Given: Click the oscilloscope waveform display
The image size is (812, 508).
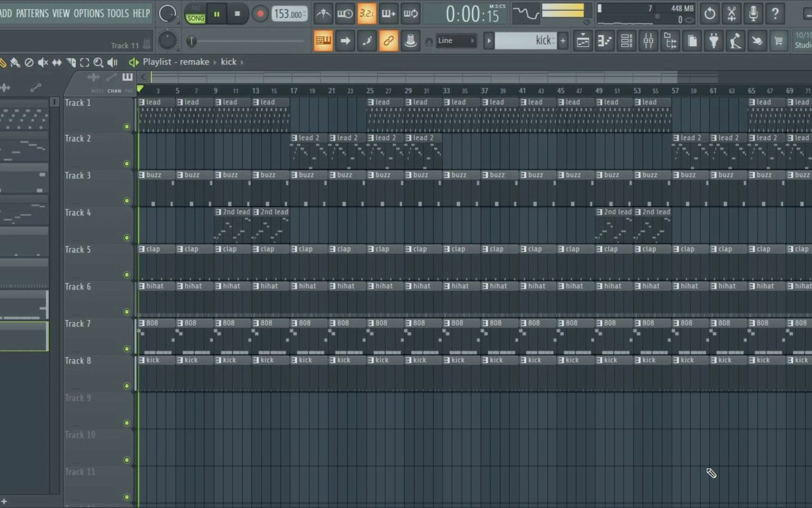Looking at the screenshot, I should tap(525, 14).
